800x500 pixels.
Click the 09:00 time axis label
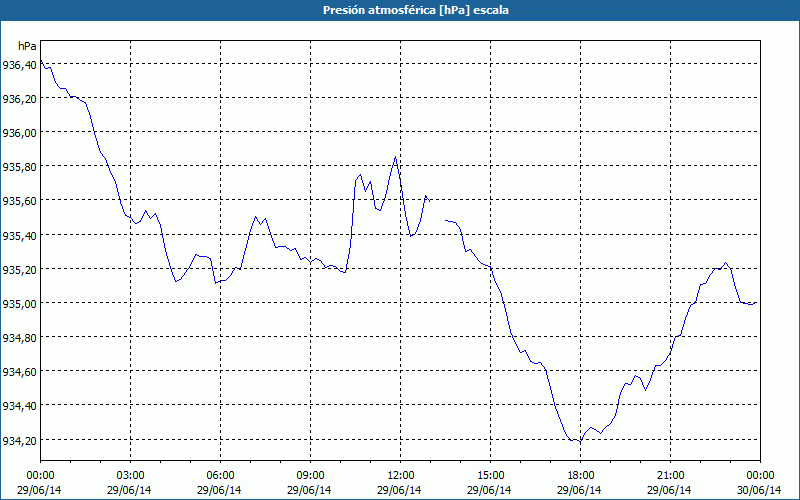click(310, 476)
